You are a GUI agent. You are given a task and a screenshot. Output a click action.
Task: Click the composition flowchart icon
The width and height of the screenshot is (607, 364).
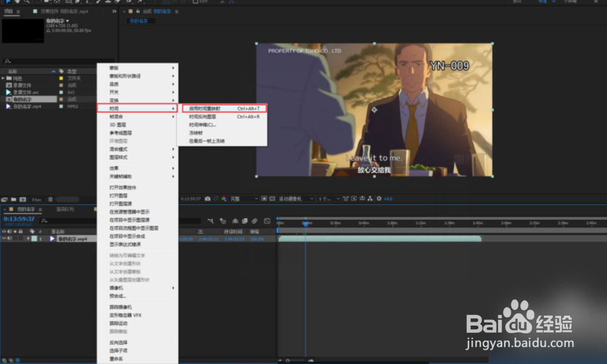[x=370, y=199]
